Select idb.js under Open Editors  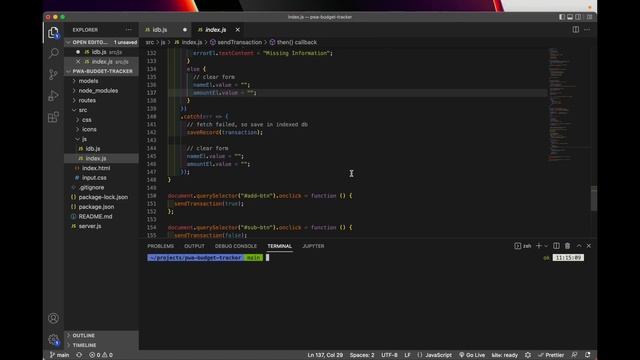(x=99, y=52)
